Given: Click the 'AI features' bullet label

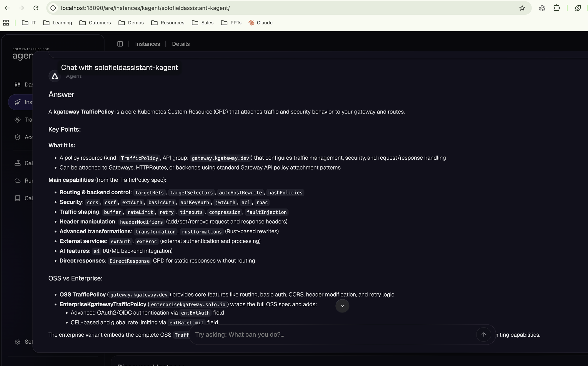Looking at the screenshot, I should point(74,251).
